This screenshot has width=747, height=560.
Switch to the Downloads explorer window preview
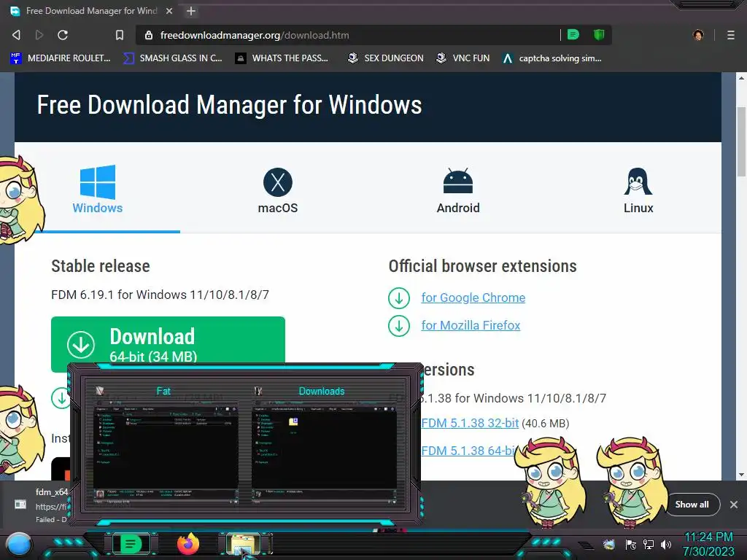point(322,444)
